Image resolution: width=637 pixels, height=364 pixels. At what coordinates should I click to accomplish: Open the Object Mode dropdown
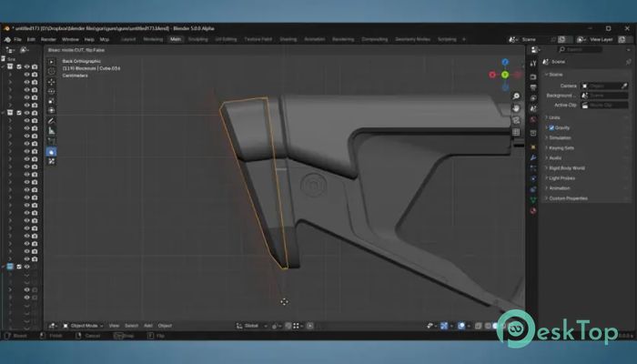(x=83, y=326)
